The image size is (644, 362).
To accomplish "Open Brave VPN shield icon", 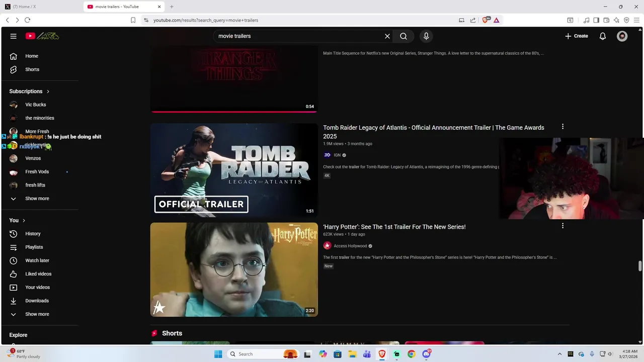I will point(626,20).
